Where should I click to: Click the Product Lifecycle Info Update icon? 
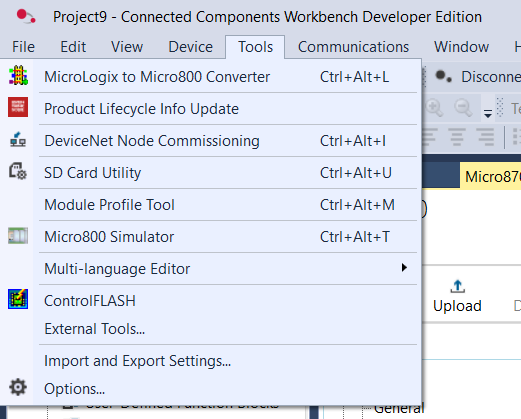click(18, 107)
